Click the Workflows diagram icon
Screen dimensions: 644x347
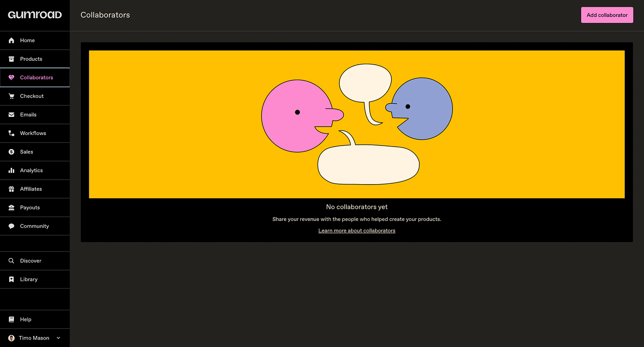tap(11, 133)
